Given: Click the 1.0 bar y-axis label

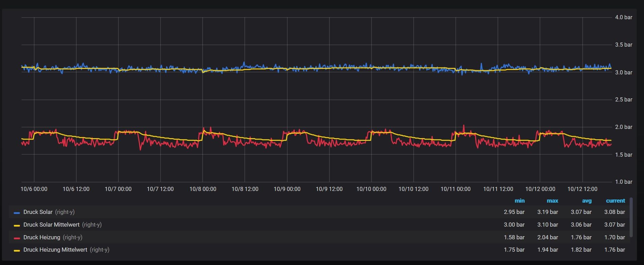Looking at the screenshot, I should pyautogui.click(x=623, y=182).
